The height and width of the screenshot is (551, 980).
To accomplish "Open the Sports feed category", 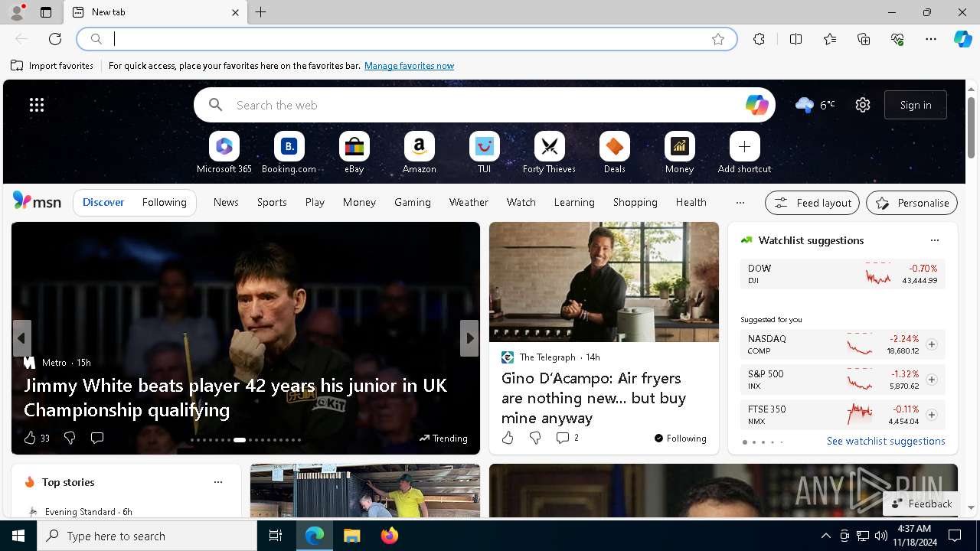I will click(272, 203).
